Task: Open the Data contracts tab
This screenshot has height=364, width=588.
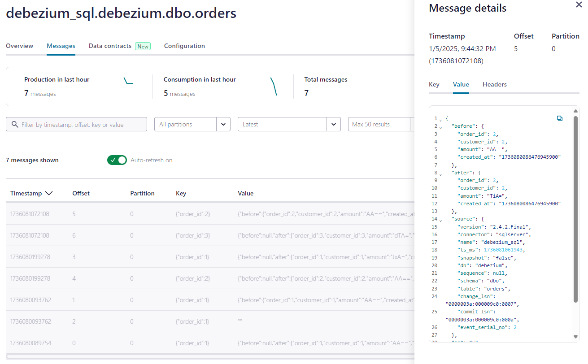Action: [x=110, y=46]
